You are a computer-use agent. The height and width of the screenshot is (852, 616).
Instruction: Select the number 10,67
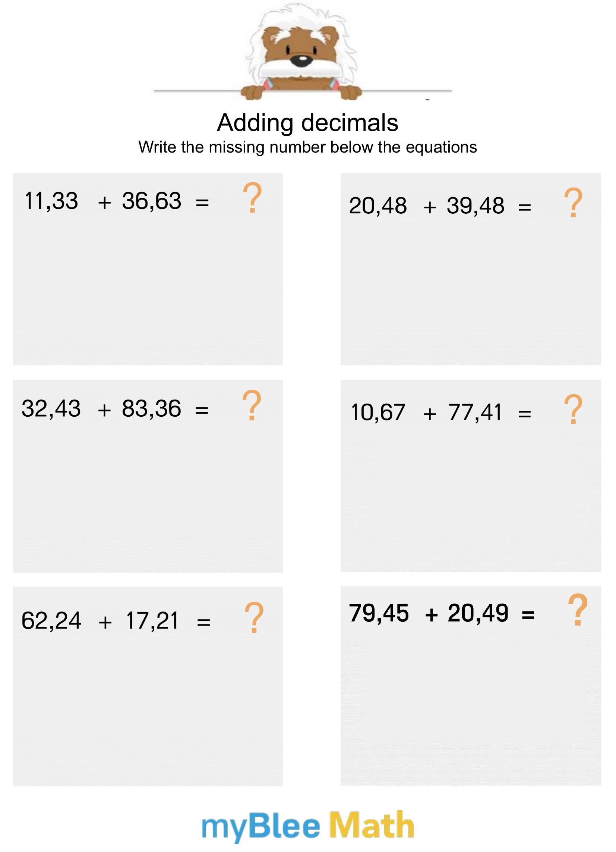[x=378, y=413]
